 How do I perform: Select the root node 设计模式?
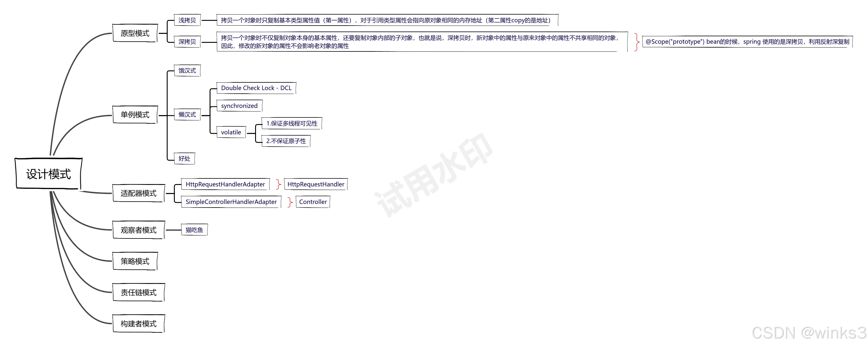[49, 174]
